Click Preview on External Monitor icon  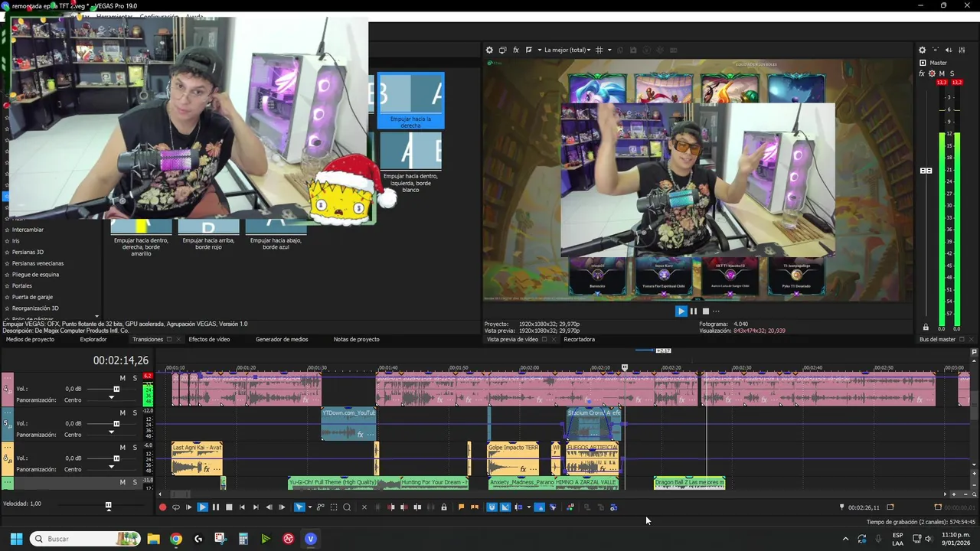(502, 50)
